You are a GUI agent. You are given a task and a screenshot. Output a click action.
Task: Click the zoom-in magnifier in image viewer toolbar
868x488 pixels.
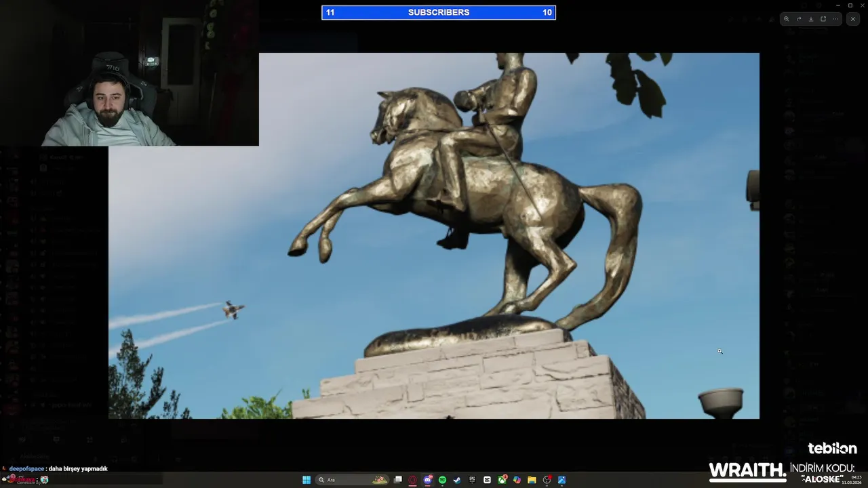787,19
